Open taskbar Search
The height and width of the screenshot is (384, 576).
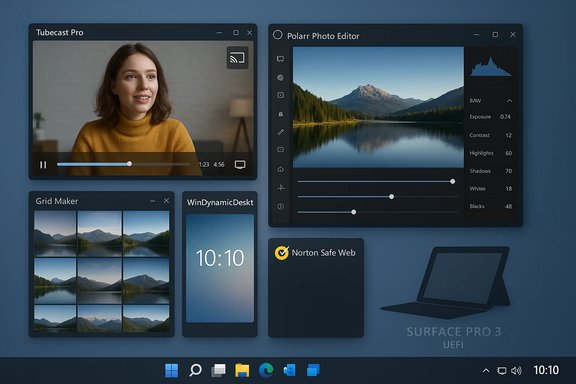(195, 370)
